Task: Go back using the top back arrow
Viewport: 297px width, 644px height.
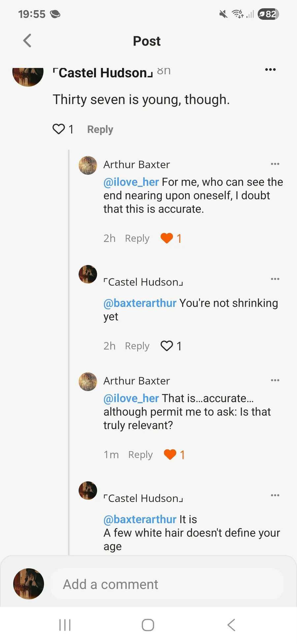Action: (27, 41)
